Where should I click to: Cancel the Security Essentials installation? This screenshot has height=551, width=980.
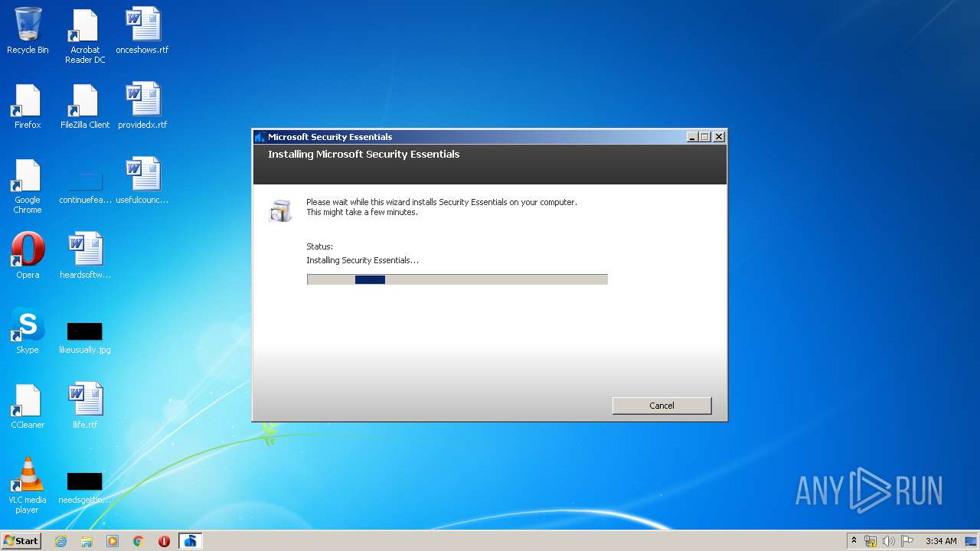[661, 406]
